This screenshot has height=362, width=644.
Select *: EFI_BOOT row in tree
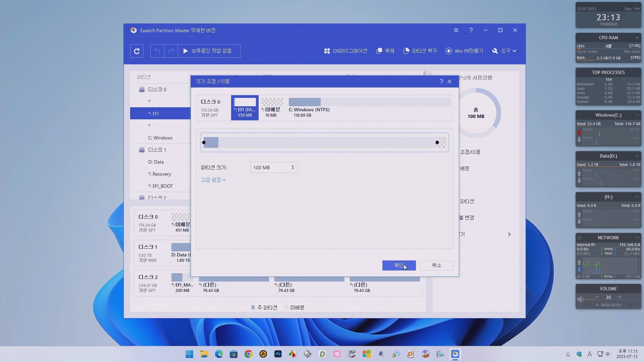point(160,186)
